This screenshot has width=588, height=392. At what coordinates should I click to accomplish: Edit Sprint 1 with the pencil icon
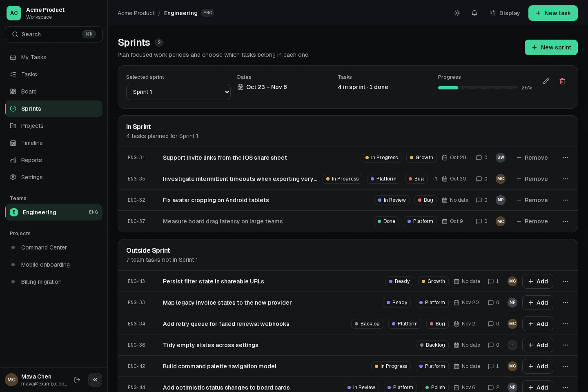click(x=546, y=81)
